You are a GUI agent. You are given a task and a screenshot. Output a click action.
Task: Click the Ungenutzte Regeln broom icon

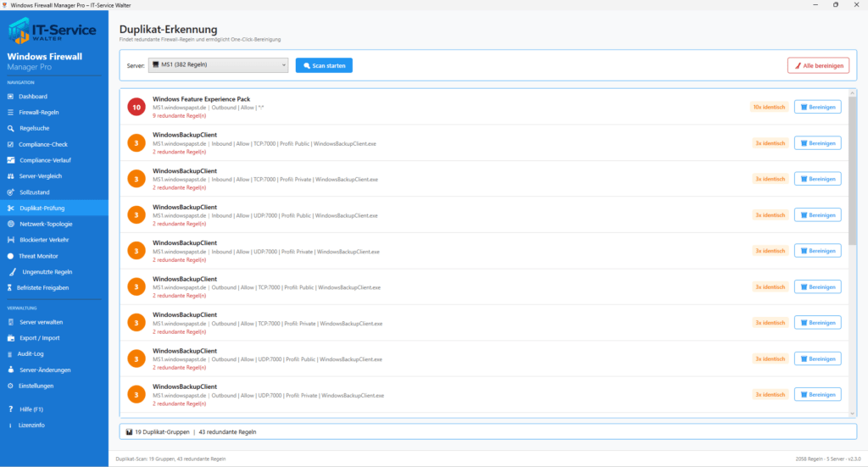(12, 272)
